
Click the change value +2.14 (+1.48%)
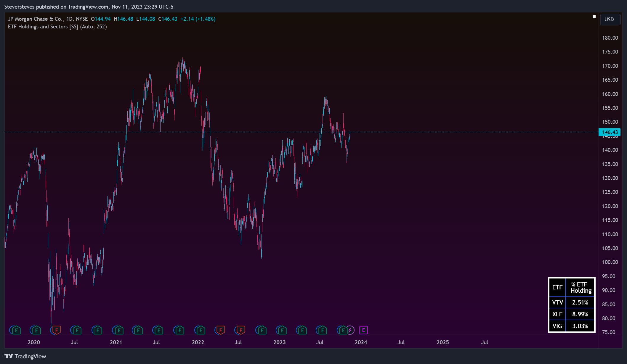(x=198, y=19)
